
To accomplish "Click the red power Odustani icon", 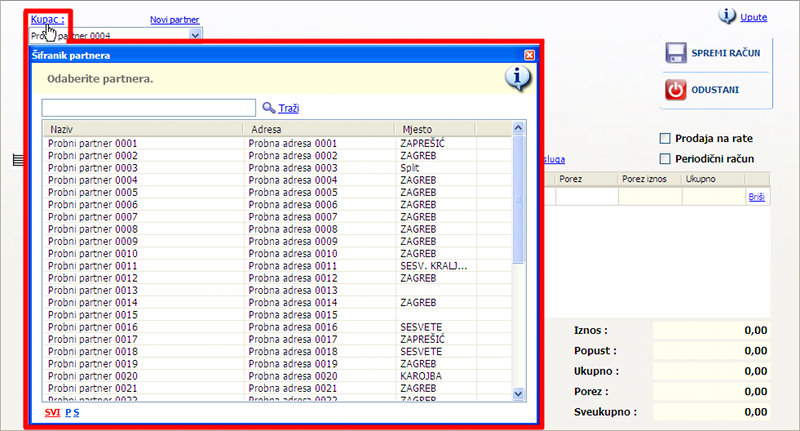I will click(x=675, y=90).
